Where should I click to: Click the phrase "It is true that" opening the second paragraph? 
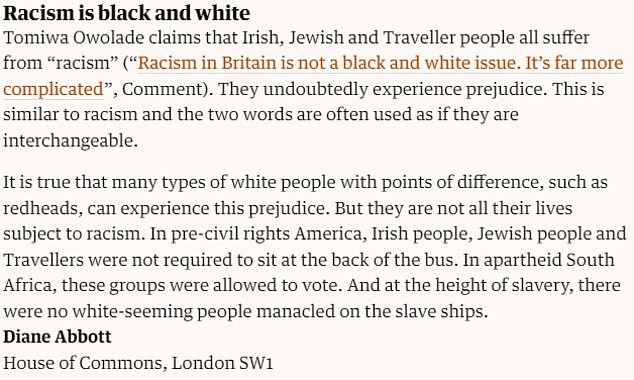coord(55,183)
